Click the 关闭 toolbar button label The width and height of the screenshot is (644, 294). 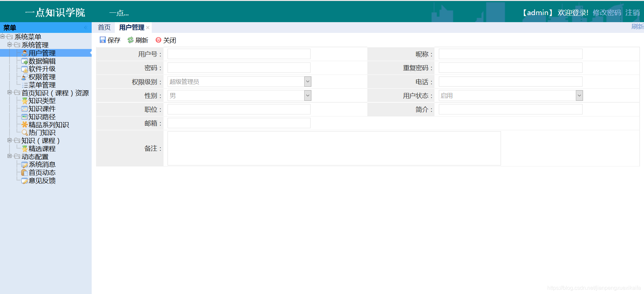[x=170, y=40]
